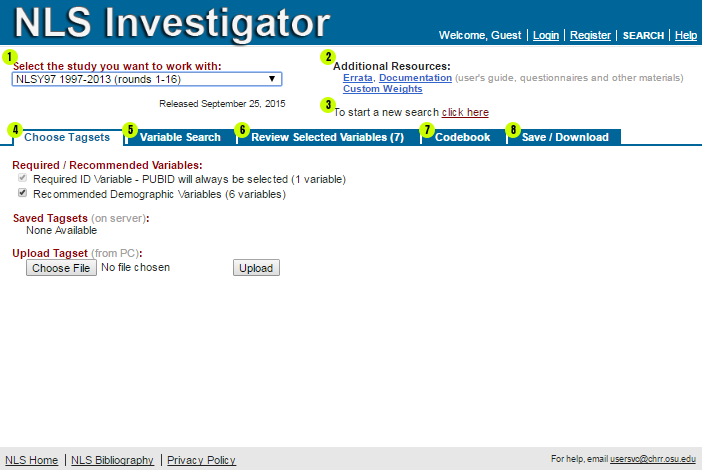Click the Errata link
This screenshot has width=702, height=470.
357,77
